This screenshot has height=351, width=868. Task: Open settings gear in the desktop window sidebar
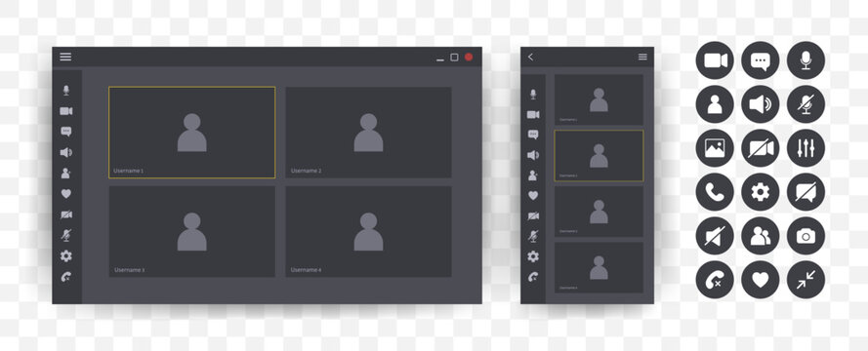point(66,255)
